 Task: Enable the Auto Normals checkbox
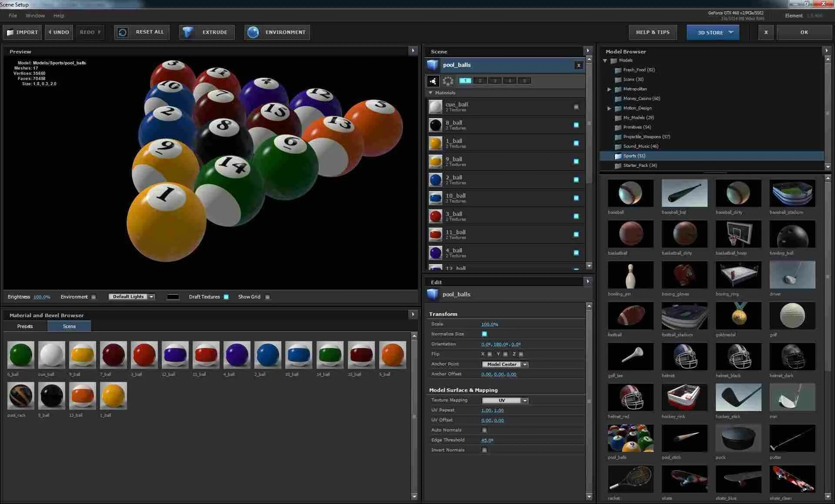point(484,430)
